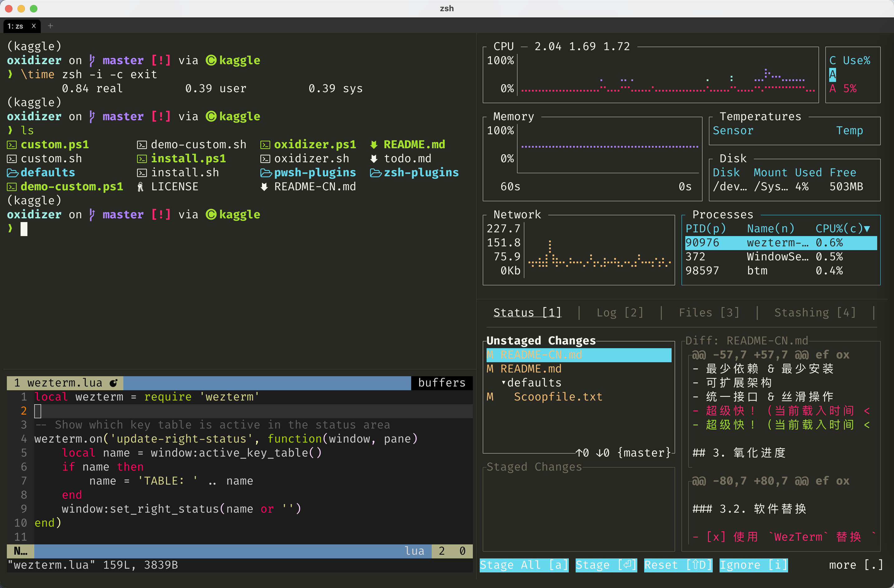Click the highlighted CPU legend color block
Image resolution: width=894 pixels, height=588 pixels.
tap(832, 74)
